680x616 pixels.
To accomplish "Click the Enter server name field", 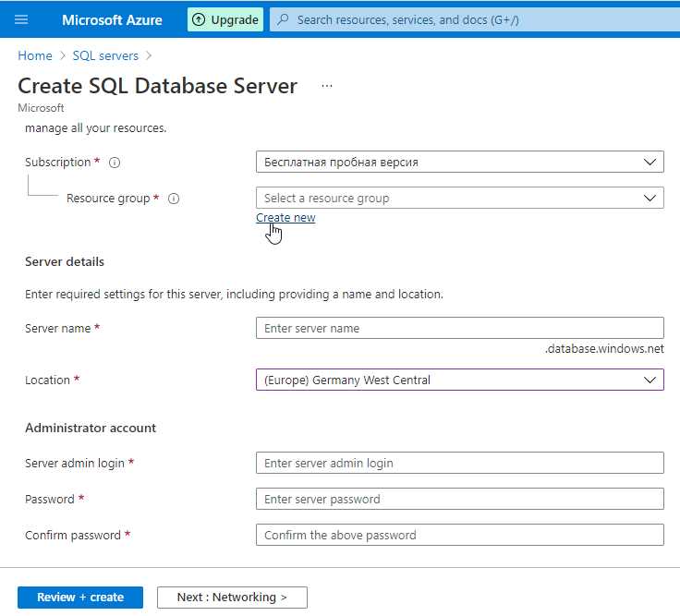I will click(x=460, y=328).
